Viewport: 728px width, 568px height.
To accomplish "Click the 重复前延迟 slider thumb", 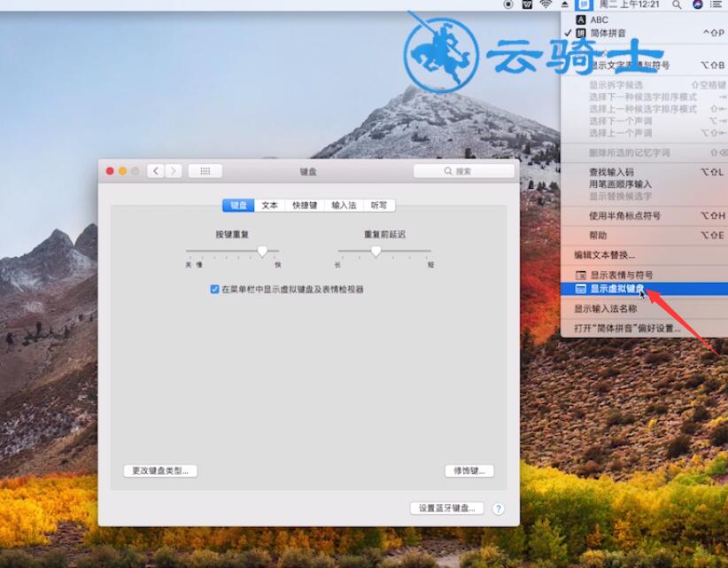I will [x=376, y=252].
